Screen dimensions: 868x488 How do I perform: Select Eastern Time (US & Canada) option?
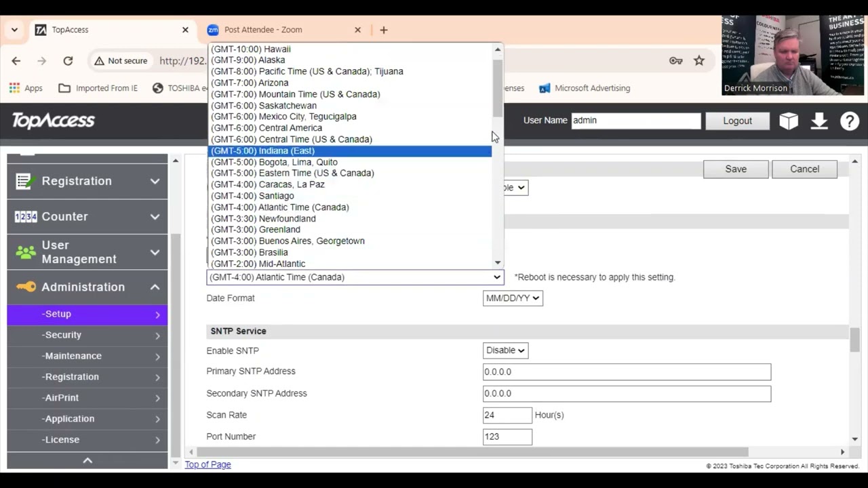tap(292, 173)
